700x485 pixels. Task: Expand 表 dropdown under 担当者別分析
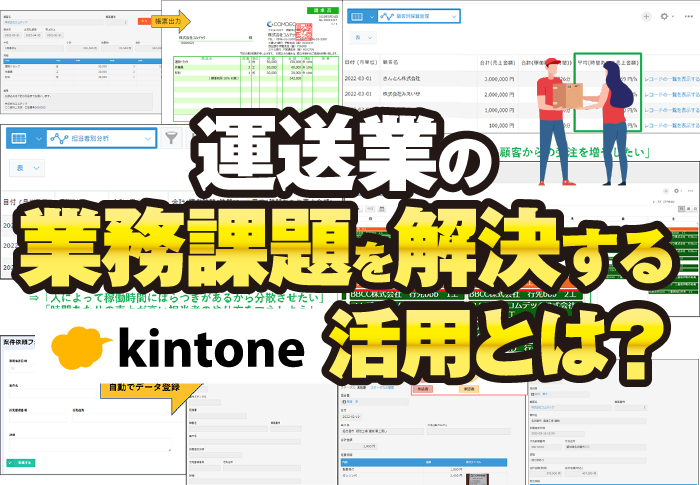click(27, 168)
